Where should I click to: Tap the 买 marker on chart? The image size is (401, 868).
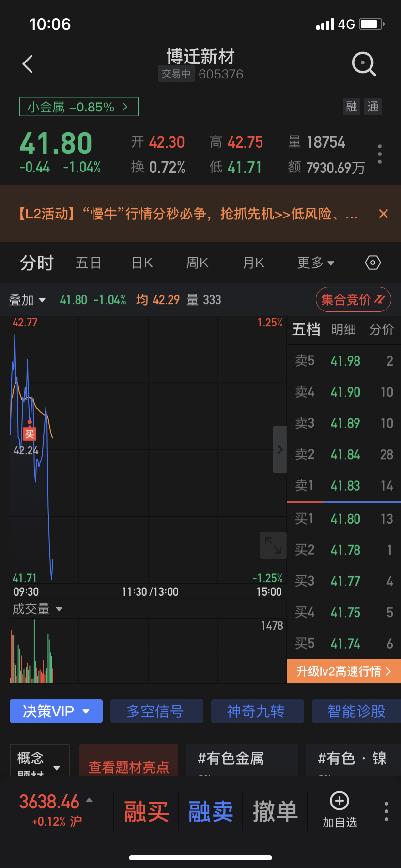click(x=30, y=434)
